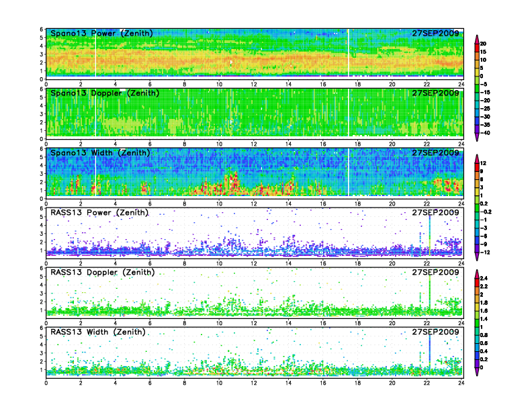Click the "Spano13 Doppler (Zenith)" panel title
This screenshot has width=532, height=411.
[105, 93]
